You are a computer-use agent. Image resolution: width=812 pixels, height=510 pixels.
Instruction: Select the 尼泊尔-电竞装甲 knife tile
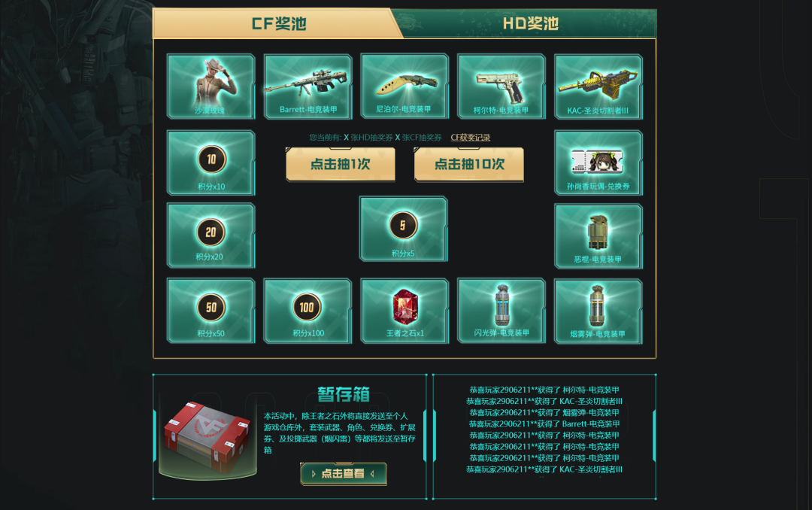[404, 86]
